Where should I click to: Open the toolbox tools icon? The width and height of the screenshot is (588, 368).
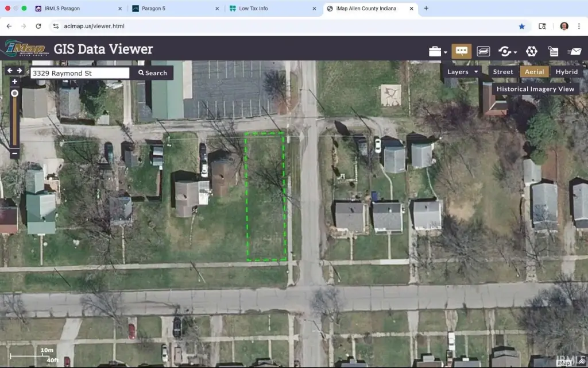(435, 51)
